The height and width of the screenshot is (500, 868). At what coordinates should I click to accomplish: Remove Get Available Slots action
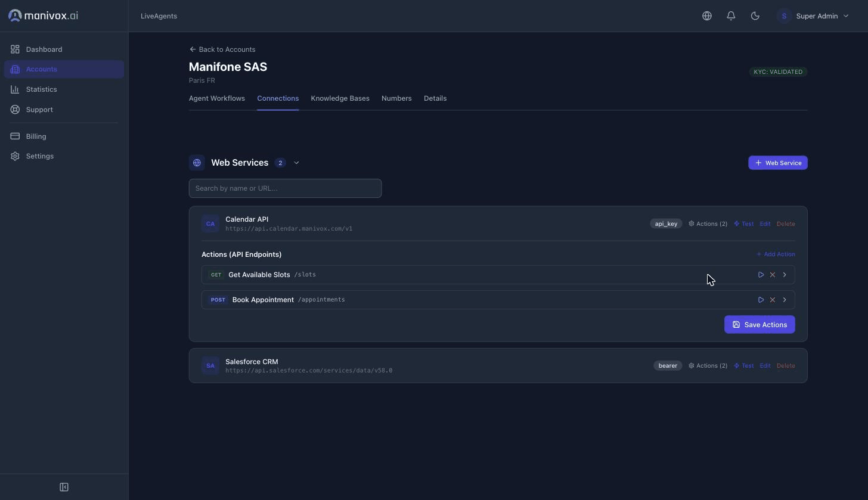[x=773, y=275]
